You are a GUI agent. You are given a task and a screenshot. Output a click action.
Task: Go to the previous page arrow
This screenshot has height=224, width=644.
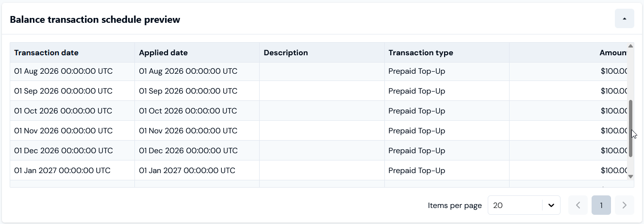[x=578, y=205]
